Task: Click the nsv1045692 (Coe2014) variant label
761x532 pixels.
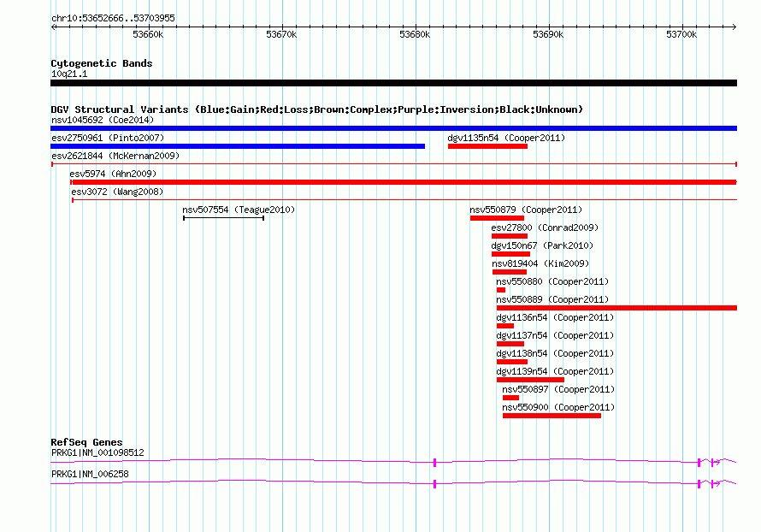Action: point(103,120)
